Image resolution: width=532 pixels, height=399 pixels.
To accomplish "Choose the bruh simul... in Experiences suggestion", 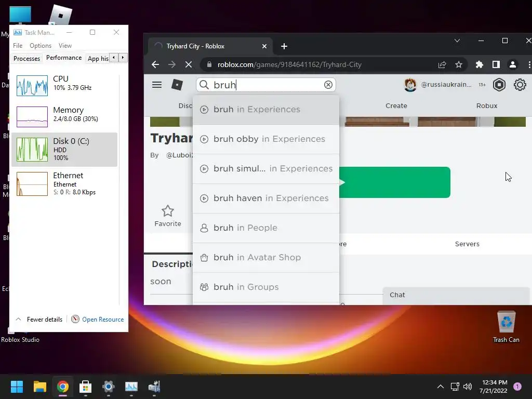I will pos(266,169).
